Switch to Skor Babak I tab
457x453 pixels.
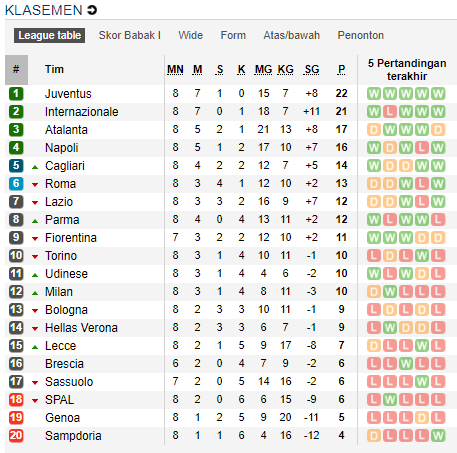pyautogui.click(x=130, y=35)
